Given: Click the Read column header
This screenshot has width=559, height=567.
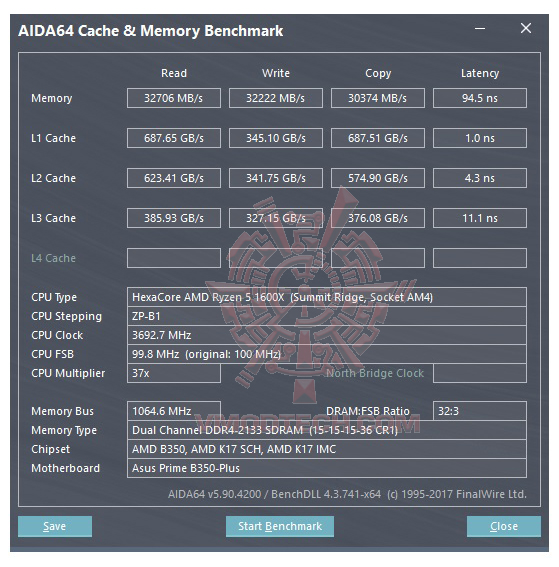Looking at the screenshot, I should 174,73.
